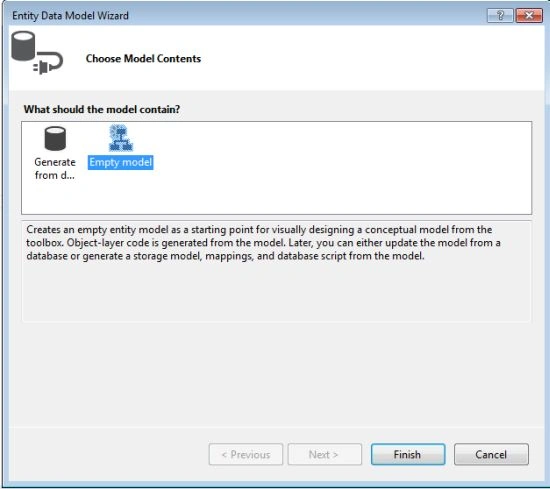This screenshot has width=550, height=489.
Task: Click the "Entity Data Model Wizard" title
Action: click(x=70, y=16)
